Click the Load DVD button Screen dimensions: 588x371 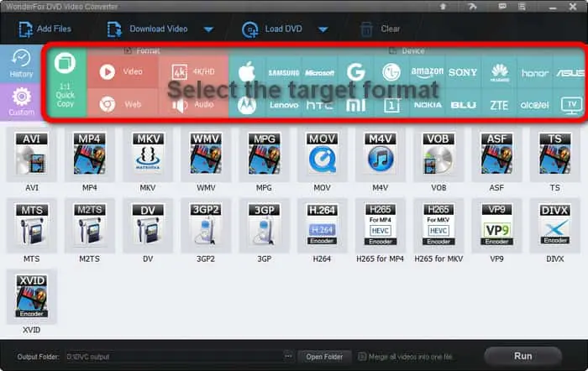[x=272, y=29]
